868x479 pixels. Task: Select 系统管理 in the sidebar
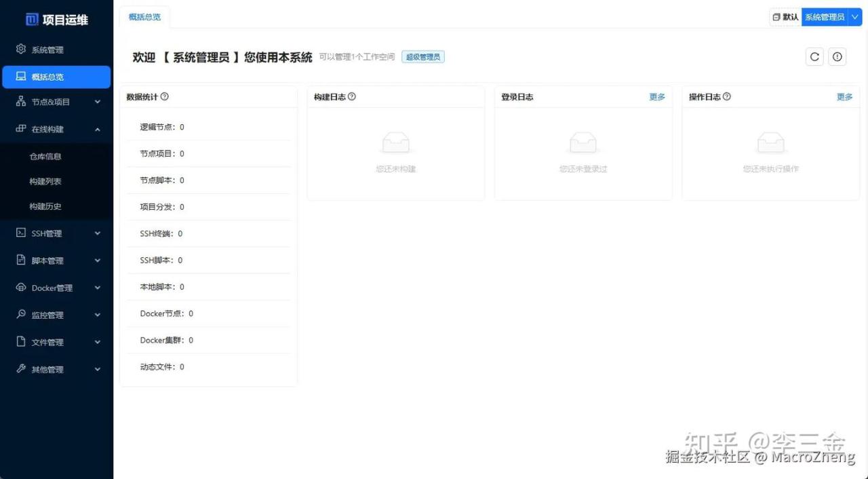click(x=56, y=50)
